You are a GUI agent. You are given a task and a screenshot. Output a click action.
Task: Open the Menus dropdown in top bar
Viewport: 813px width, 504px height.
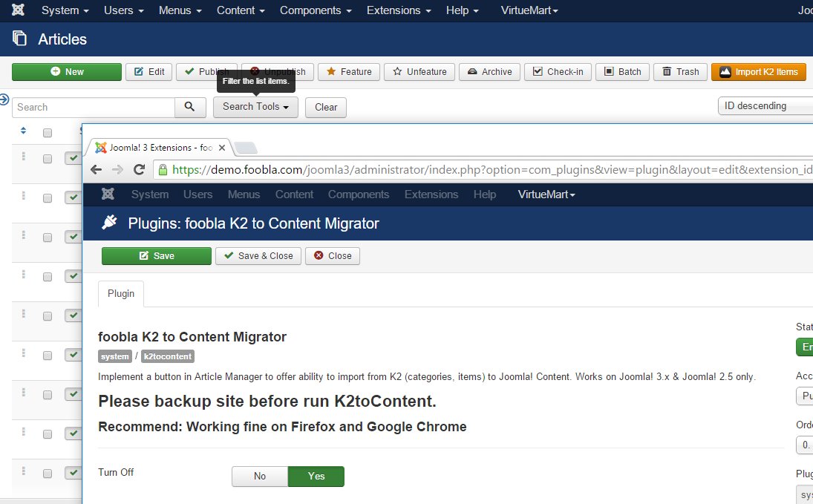click(180, 10)
